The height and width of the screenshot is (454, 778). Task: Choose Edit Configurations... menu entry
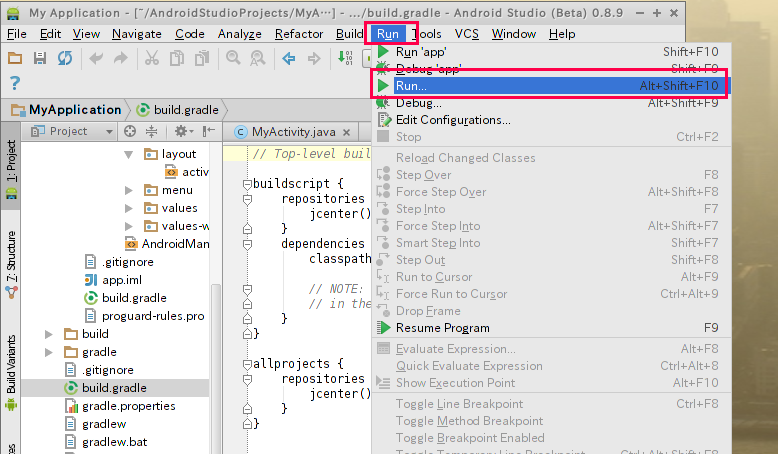coord(551,120)
